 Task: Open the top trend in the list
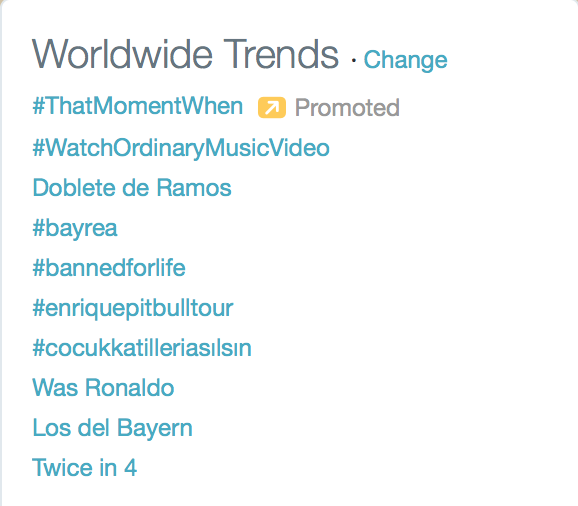(x=137, y=106)
